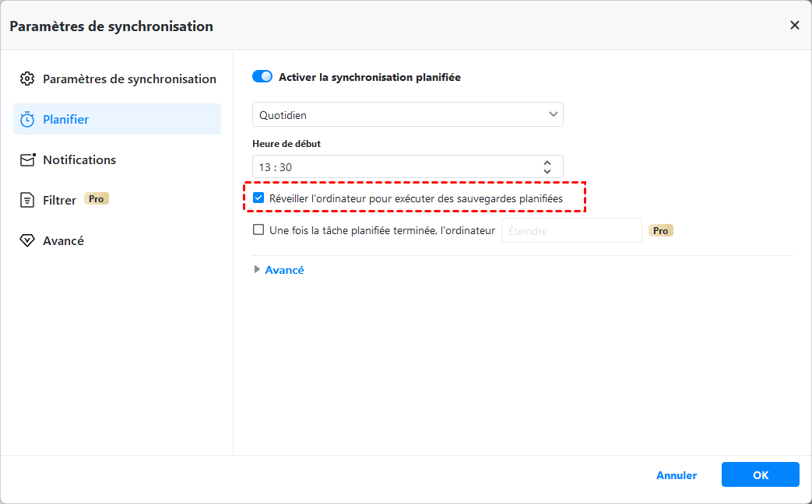Click the diamond icon beside Avancé
812x504 pixels.
(x=27, y=240)
